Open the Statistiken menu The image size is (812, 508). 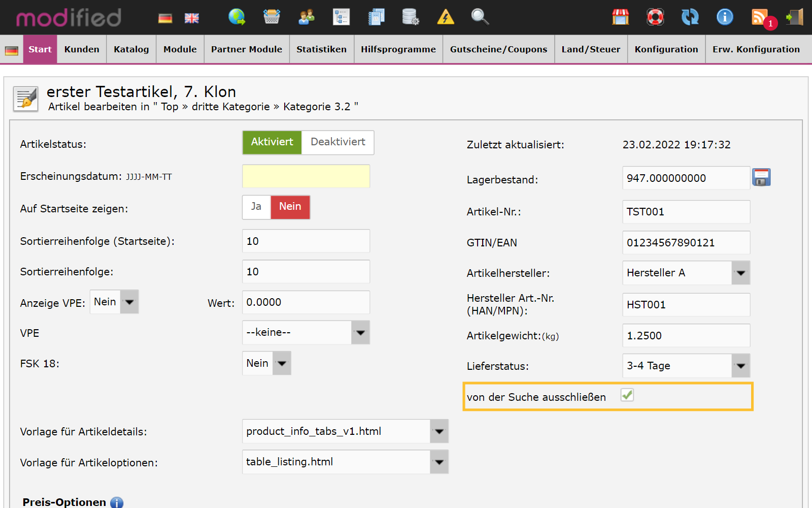pyautogui.click(x=321, y=49)
